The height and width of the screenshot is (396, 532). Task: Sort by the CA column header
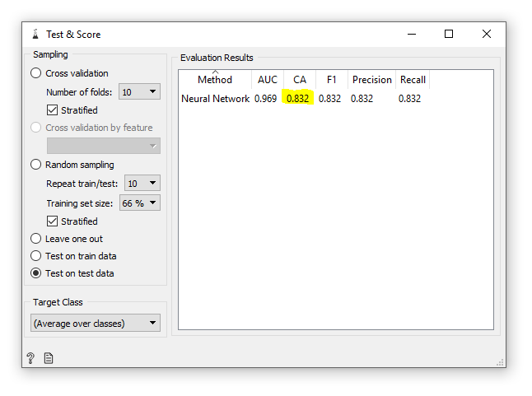pos(300,80)
